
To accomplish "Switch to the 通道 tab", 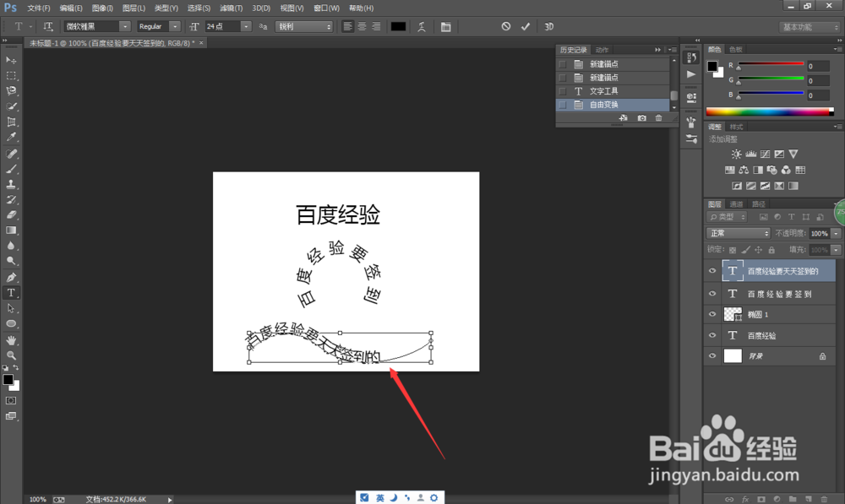I will pyautogui.click(x=736, y=204).
